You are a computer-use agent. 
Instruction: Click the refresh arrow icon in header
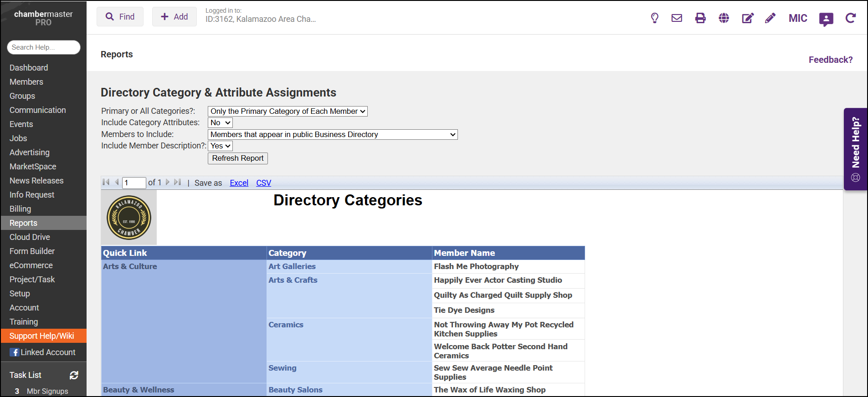coord(850,18)
